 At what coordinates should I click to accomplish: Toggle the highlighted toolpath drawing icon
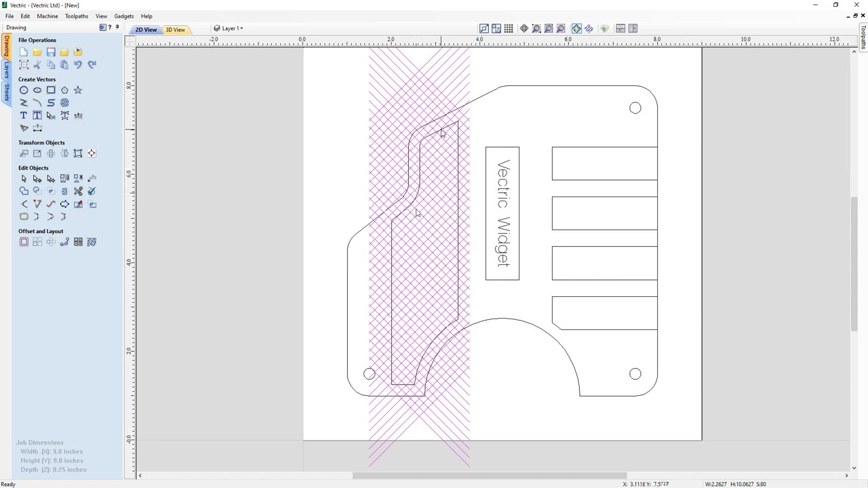576,28
